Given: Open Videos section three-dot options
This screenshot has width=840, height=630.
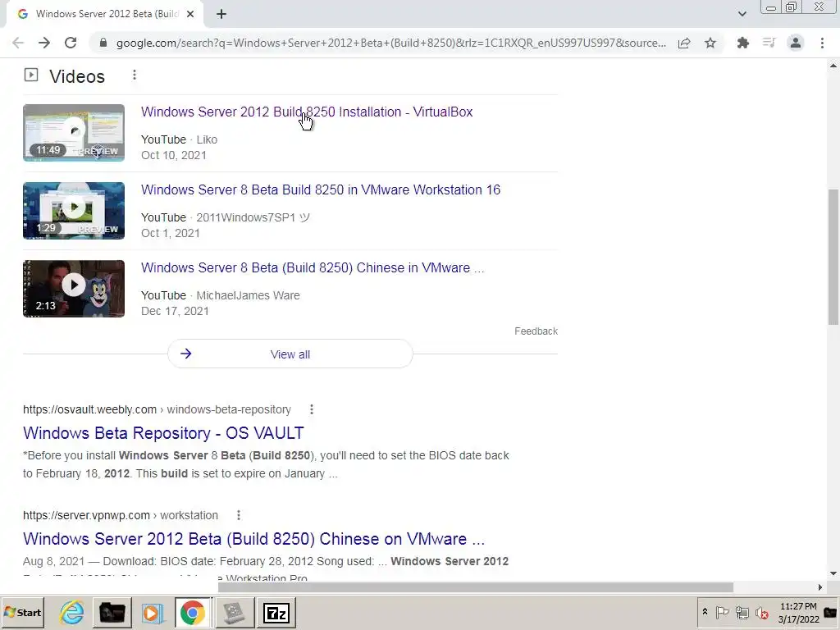Looking at the screenshot, I should pyautogui.click(x=135, y=75).
